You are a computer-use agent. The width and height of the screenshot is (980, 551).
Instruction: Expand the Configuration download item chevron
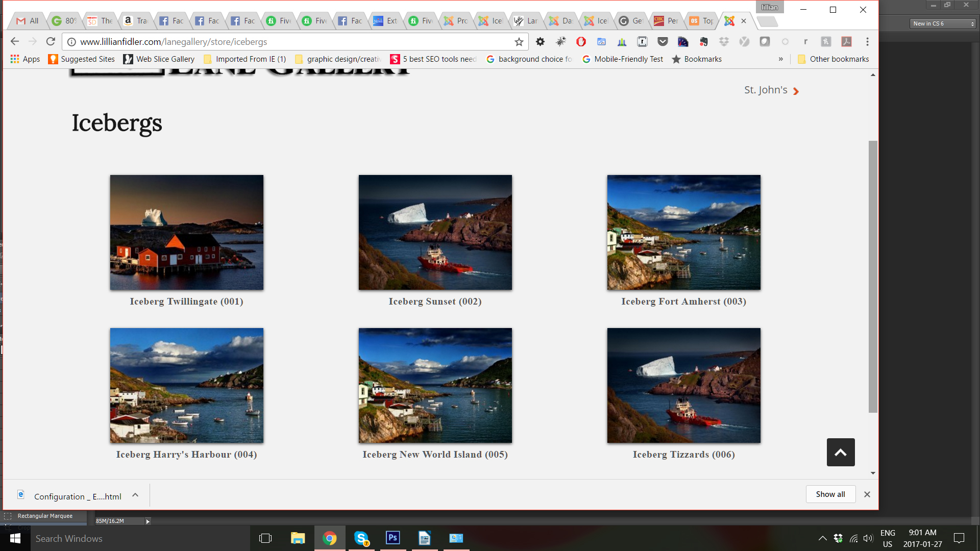[135, 495]
